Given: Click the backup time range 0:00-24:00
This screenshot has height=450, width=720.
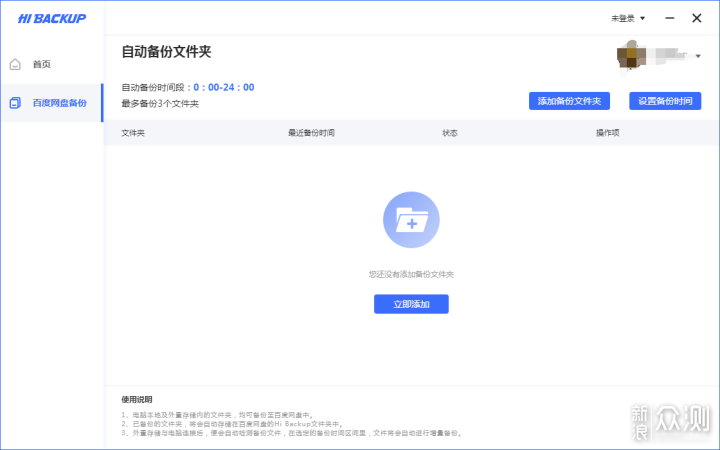Looking at the screenshot, I should click(224, 87).
